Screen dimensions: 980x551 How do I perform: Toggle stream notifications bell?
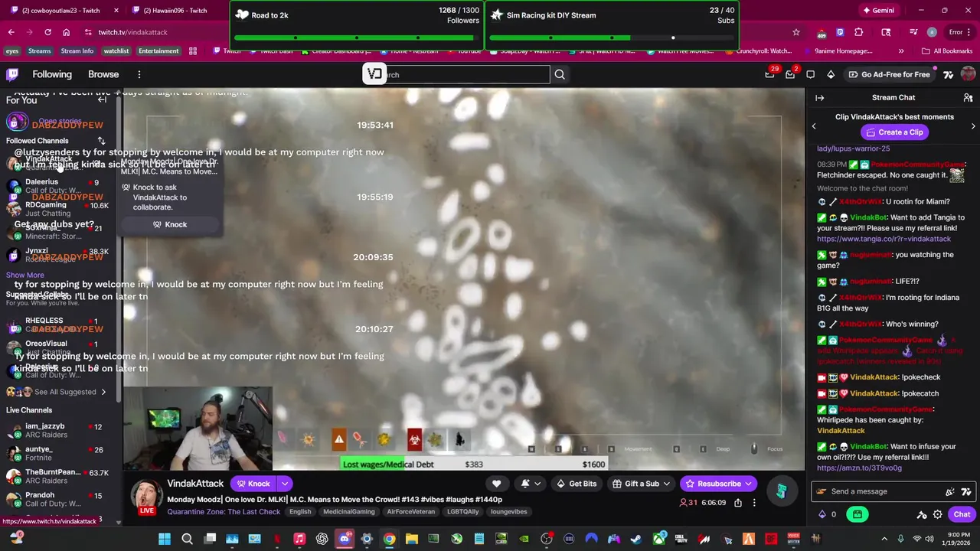click(530, 484)
